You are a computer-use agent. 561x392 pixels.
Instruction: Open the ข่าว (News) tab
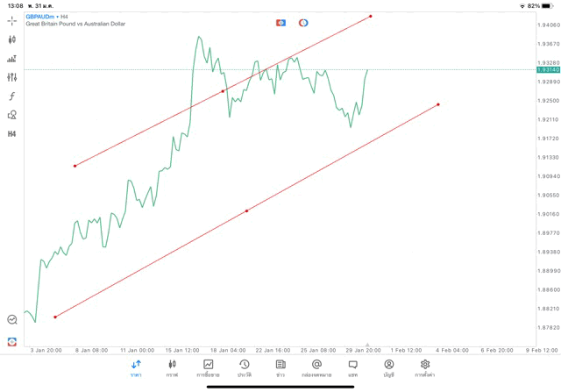[x=280, y=367]
